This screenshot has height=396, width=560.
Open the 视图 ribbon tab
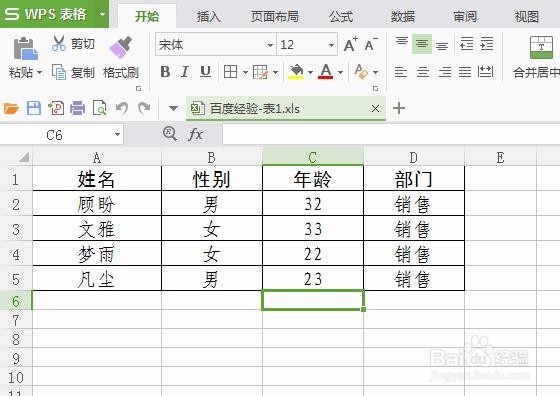click(526, 16)
